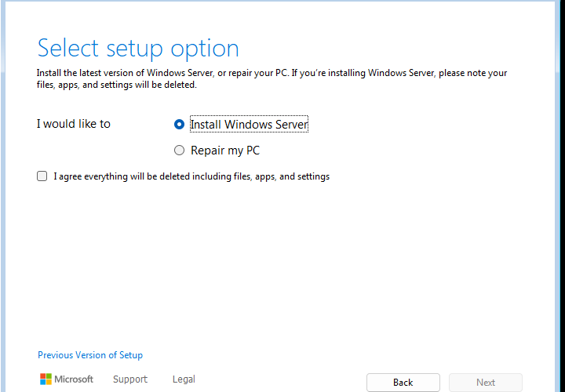Choose the Repair my PC radio circle

(x=179, y=150)
